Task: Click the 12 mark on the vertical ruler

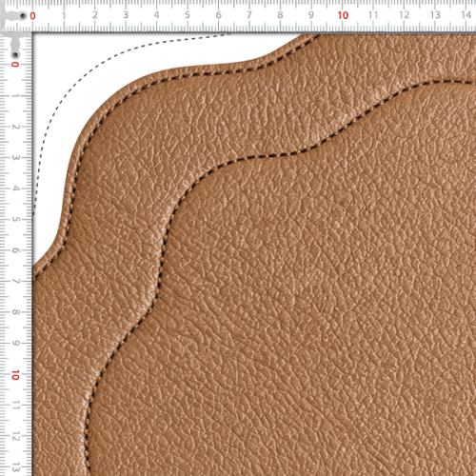Action: pos(15,436)
